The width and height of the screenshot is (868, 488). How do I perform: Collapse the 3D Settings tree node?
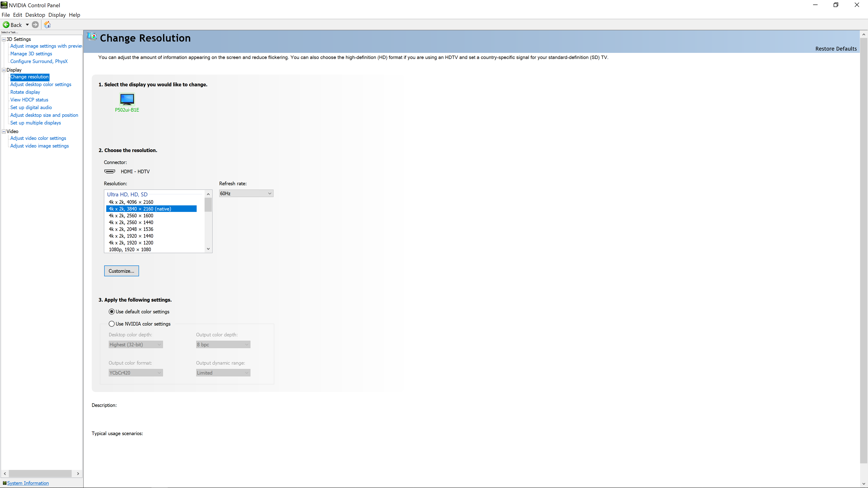(x=4, y=39)
